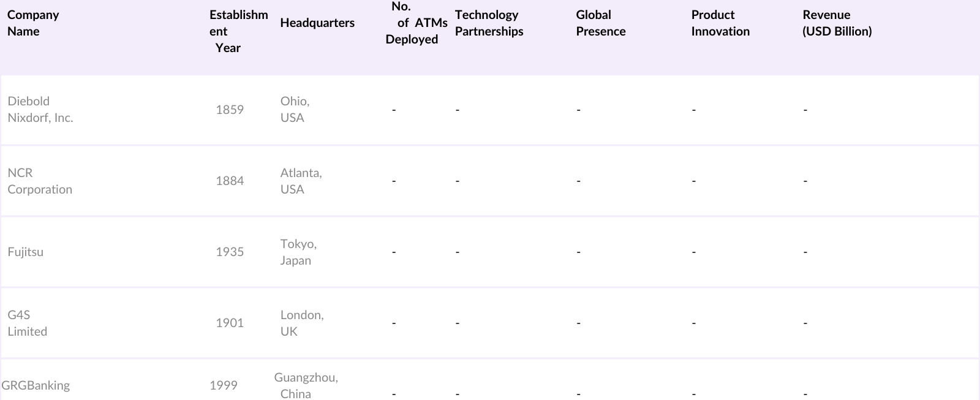The width and height of the screenshot is (980, 400).
Task: Select the London, UK headquarters cell
Action: tap(302, 323)
